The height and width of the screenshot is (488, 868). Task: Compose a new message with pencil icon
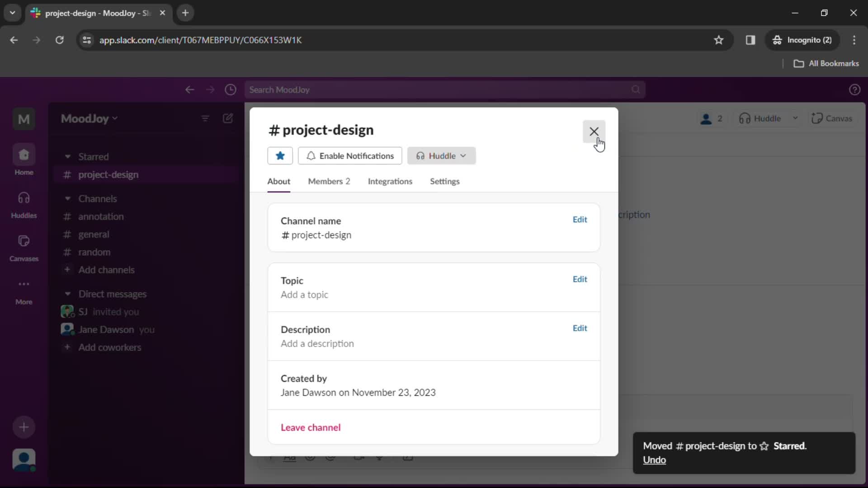click(228, 118)
